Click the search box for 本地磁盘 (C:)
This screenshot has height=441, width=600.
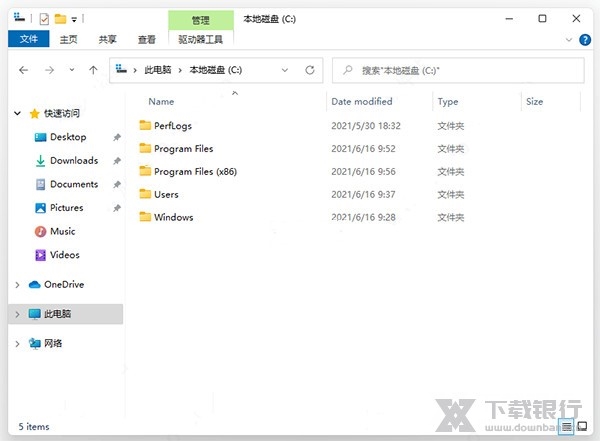(458, 70)
